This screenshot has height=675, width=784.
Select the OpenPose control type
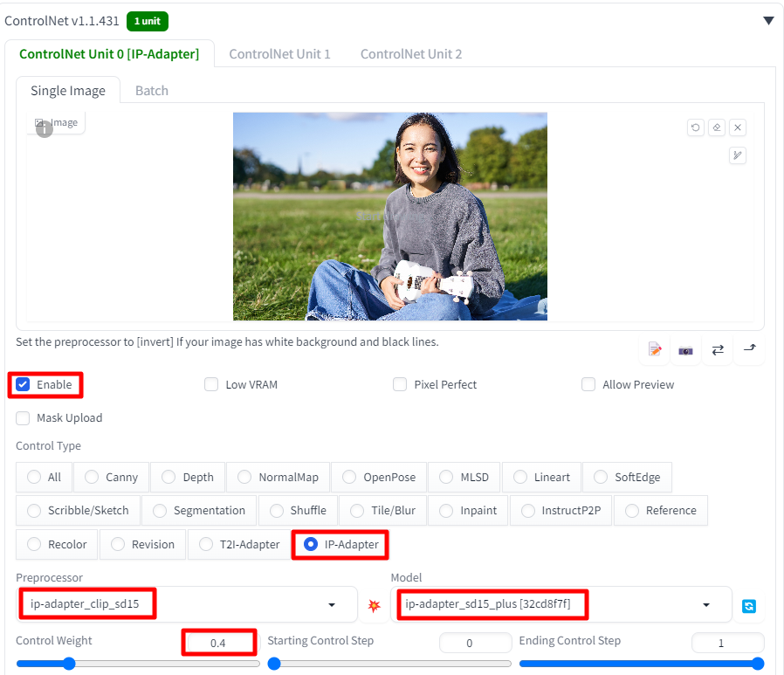tap(379, 477)
